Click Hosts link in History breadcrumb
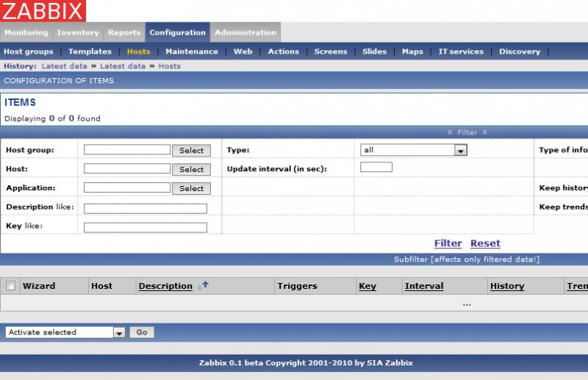This screenshot has width=588, height=380. 170,66
